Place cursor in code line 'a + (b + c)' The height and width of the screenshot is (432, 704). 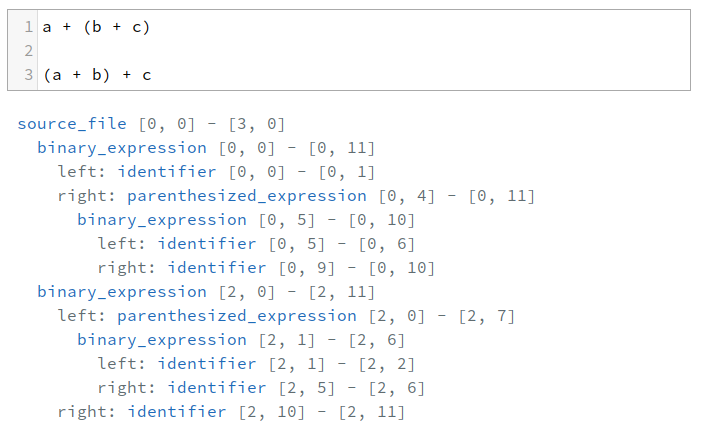point(96,27)
